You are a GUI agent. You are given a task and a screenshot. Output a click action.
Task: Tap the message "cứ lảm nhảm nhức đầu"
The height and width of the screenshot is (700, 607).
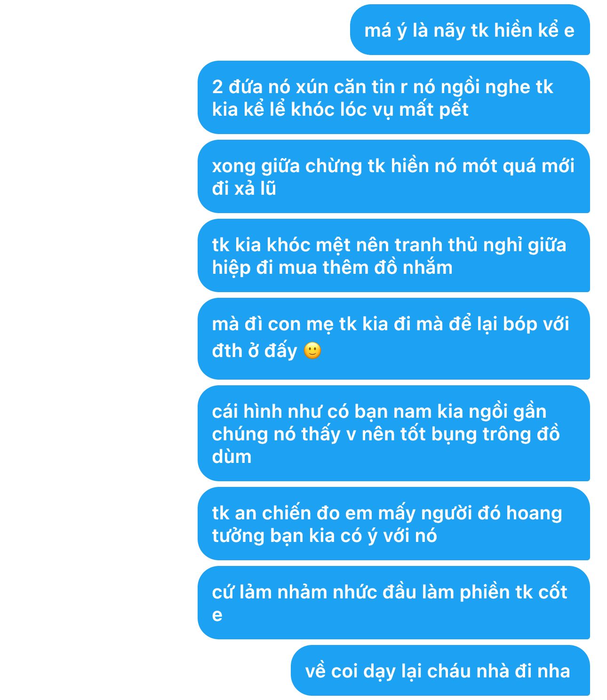coord(394,603)
